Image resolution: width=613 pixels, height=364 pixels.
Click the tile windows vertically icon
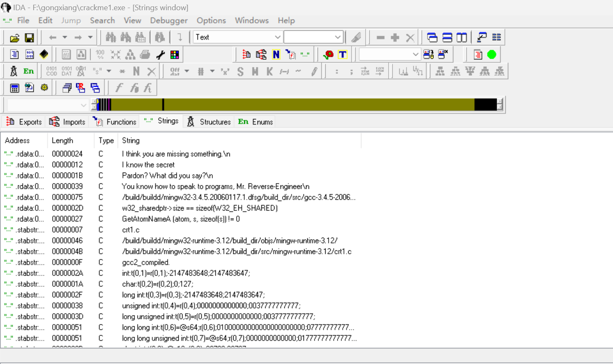click(462, 37)
